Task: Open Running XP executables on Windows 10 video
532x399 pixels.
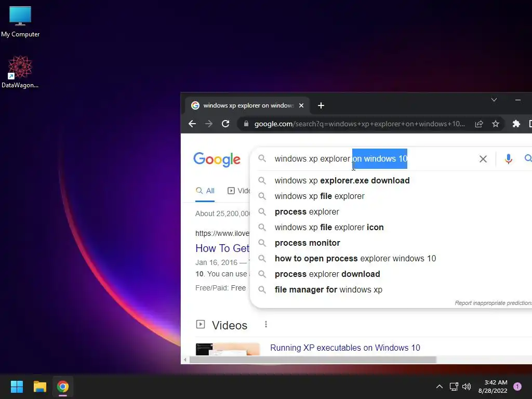Action: (345, 348)
